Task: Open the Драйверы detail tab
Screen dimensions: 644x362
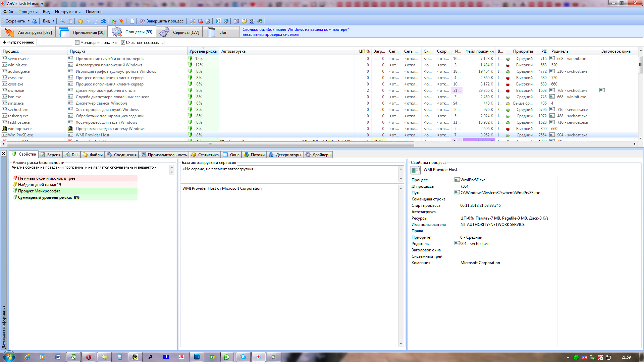Action: [318, 155]
